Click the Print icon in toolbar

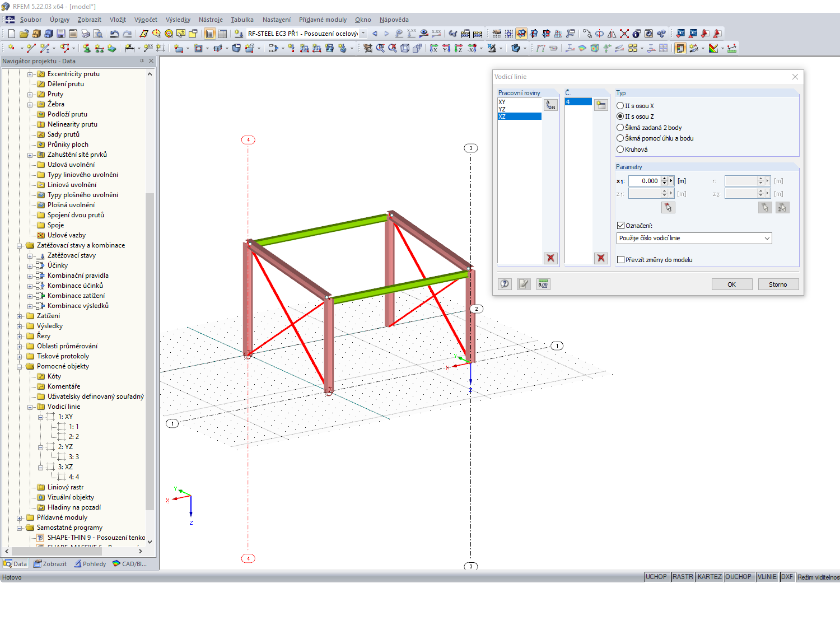pos(85,34)
